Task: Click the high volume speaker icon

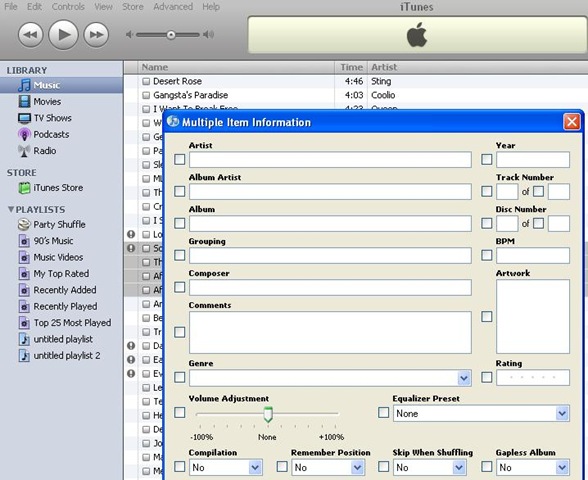Action: tap(208, 35)
